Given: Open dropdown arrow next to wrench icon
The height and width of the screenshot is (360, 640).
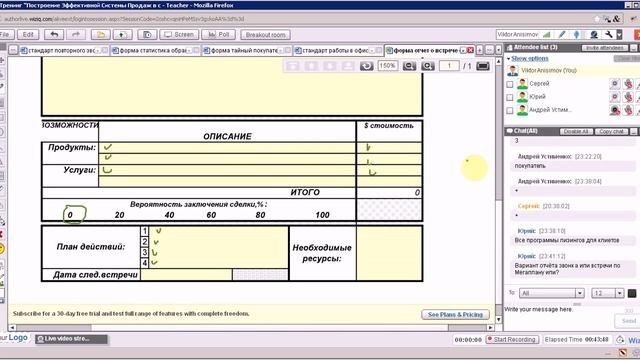Looking at the screenshot, I should [x=619, y=35].
